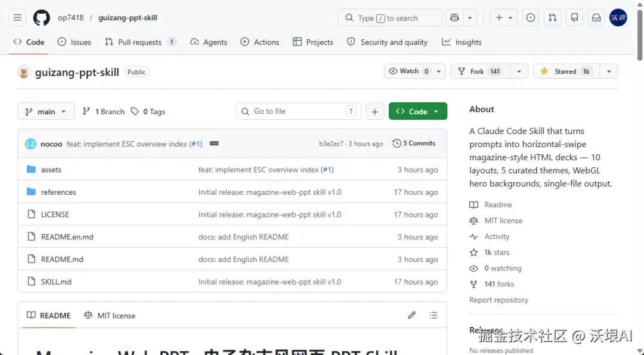Open the 5 Commits history link
Screen dimensions: 644x355
click(414, 144)
